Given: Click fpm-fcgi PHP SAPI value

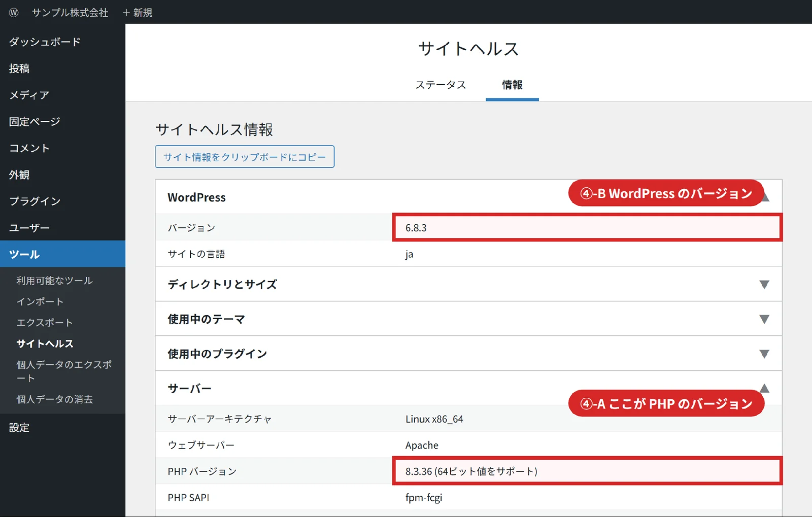Looking at the screenshot, I should [x=423, y=498].
